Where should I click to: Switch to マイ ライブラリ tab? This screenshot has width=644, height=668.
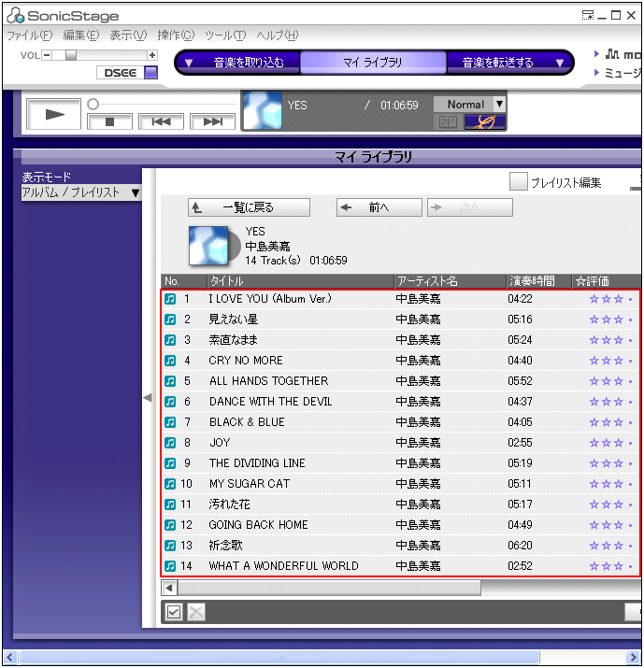point(373,63)
